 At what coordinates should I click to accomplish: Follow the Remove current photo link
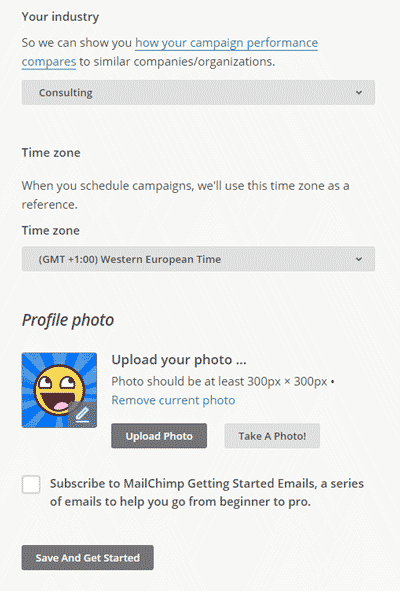[173, 400]
